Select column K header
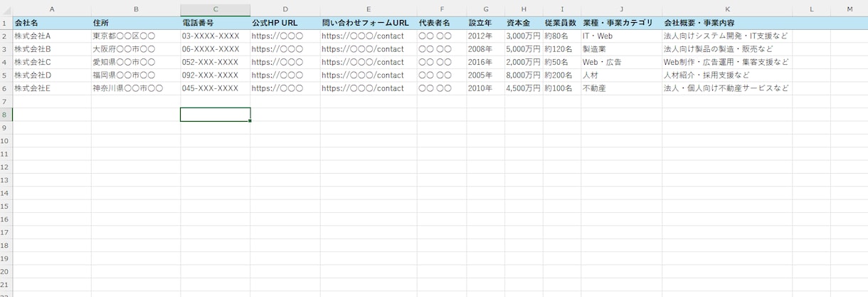Image resolution: width=868 pixels, height=297 pixels. coord(727,9)
